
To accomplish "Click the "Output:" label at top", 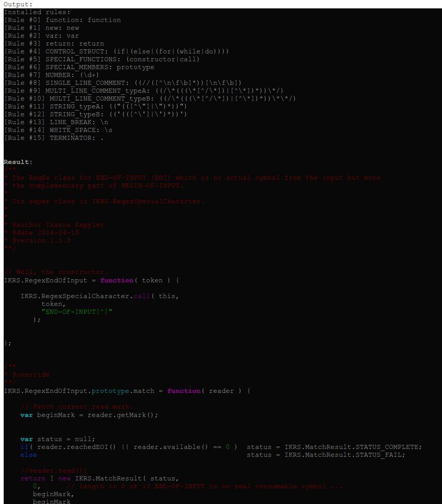I will click(18, 4).
